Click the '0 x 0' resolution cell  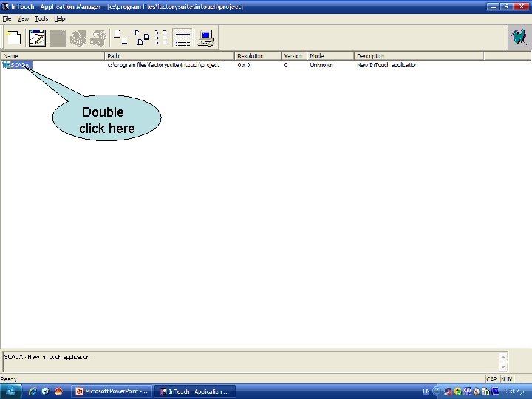(x=244, y=65)
